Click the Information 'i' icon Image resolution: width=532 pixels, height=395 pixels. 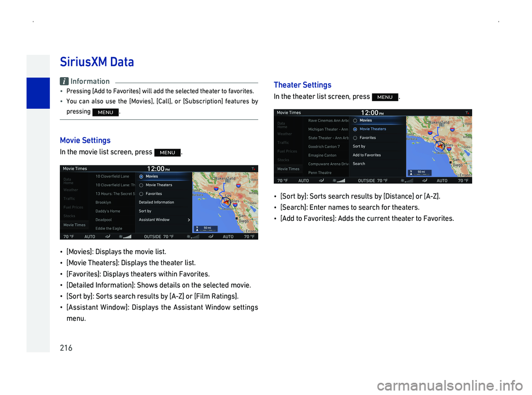tap(64, 81)
